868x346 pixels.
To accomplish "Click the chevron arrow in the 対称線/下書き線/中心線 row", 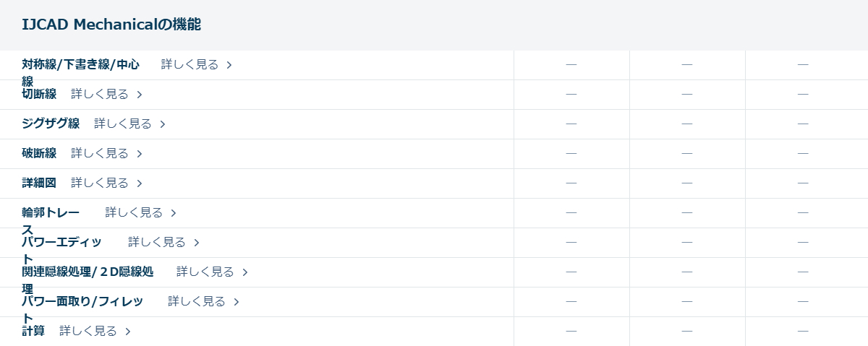I will point(229,65).
